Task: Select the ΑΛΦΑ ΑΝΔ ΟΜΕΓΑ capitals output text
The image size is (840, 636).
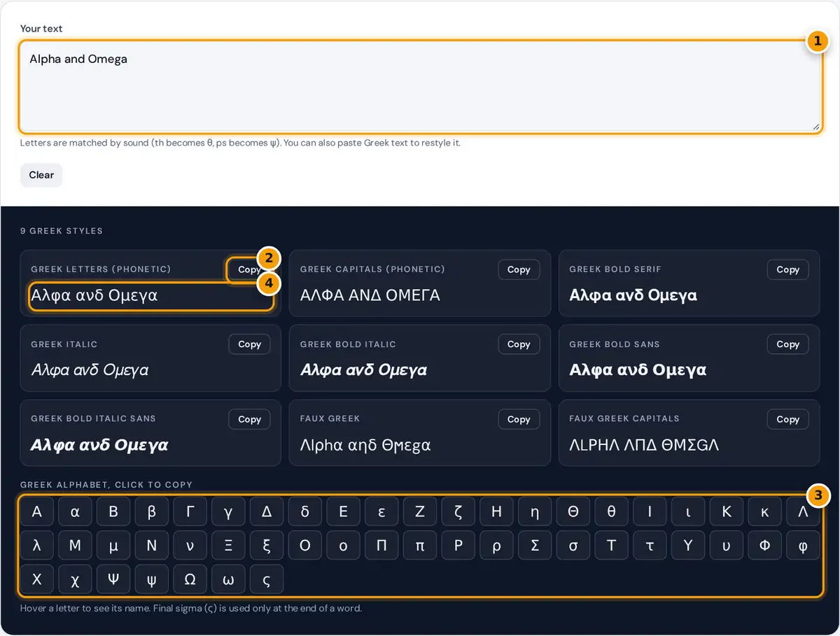Action: (370, 295)
